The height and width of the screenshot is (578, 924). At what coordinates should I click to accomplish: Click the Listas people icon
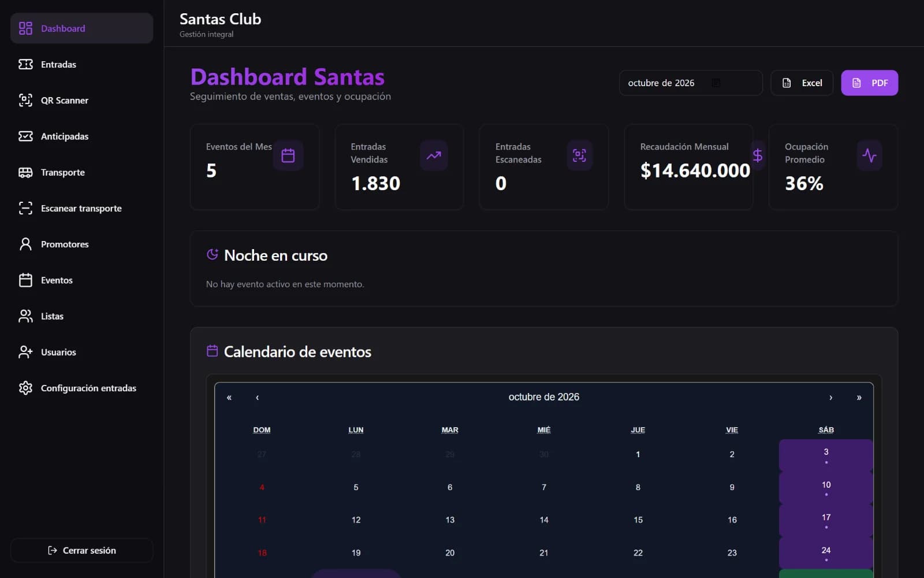25,316
